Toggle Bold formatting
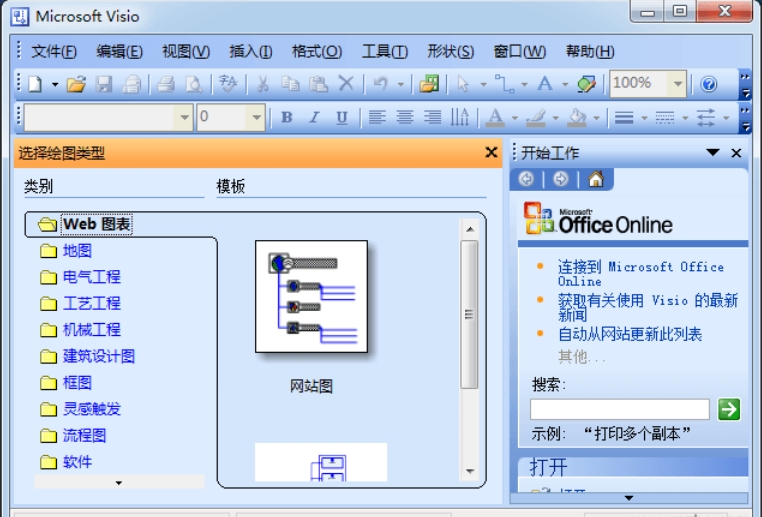This screenshot has width=762, height=517. (287, 117)
